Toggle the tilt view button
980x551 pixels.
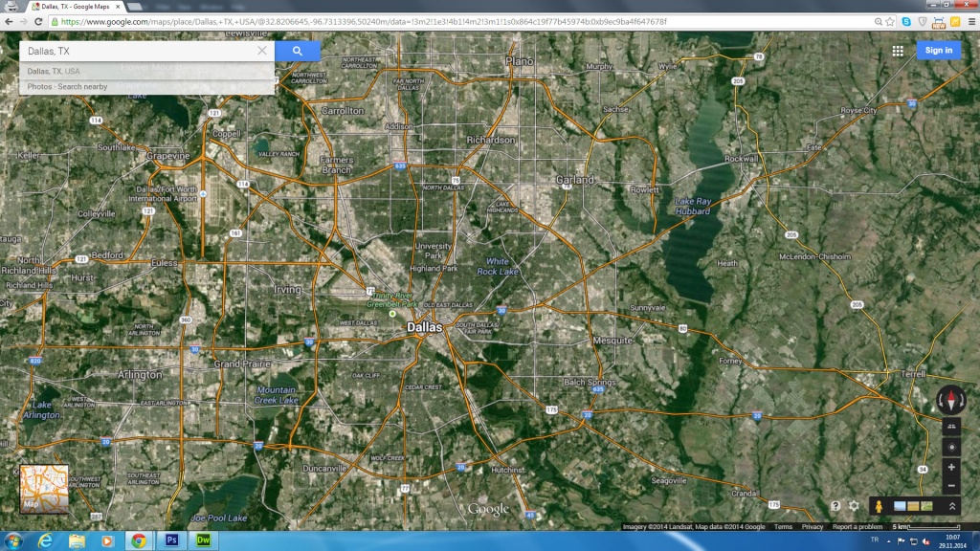point(950,426)
